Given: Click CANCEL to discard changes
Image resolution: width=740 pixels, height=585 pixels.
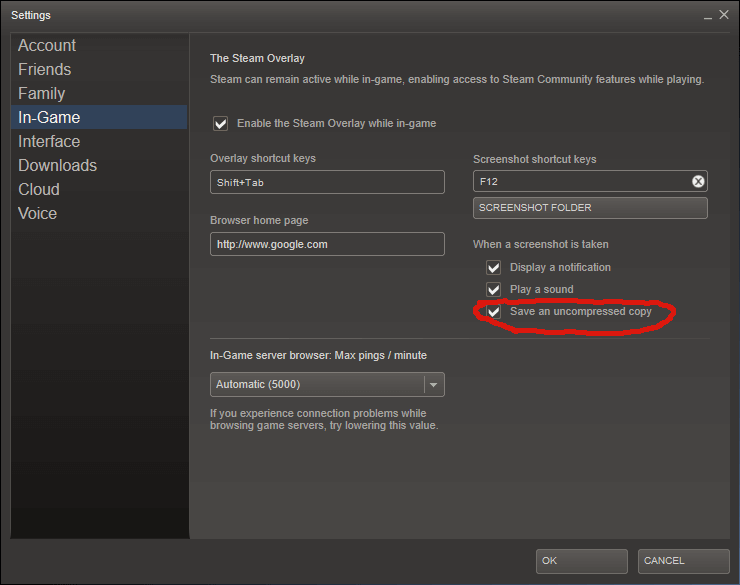Looking at the screenshot, I should pyautogui.click(x=683, y=561).
